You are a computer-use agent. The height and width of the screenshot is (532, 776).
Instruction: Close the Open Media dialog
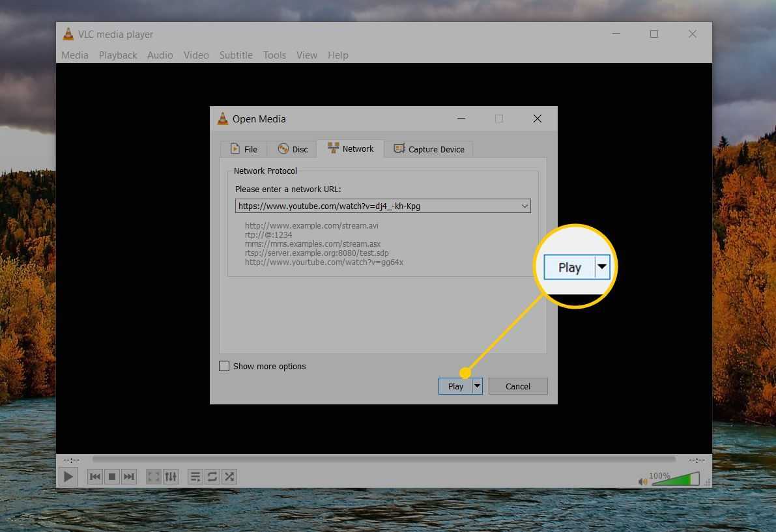click(538, 119)
